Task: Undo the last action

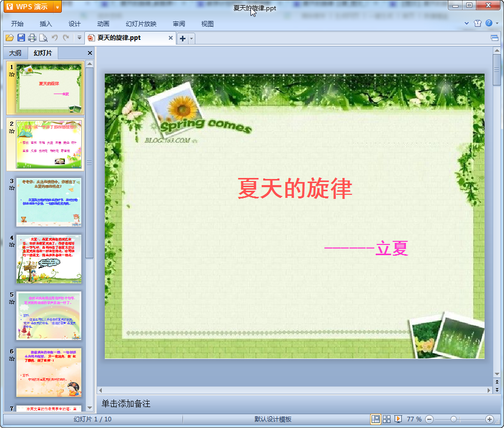Action: coord(55,38)
